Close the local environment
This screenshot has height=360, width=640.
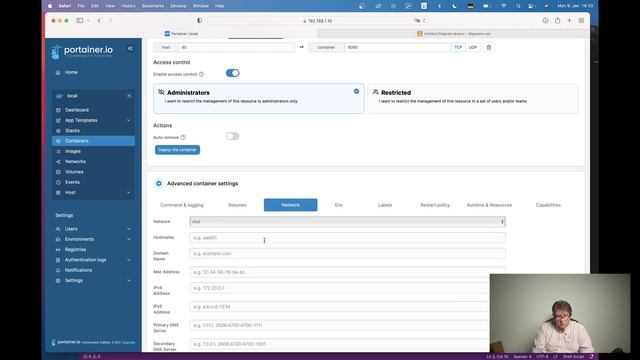tap(129, 96)
